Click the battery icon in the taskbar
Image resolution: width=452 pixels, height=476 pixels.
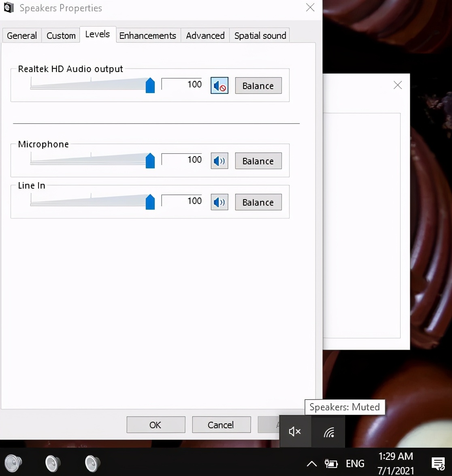tap(331, 463)
